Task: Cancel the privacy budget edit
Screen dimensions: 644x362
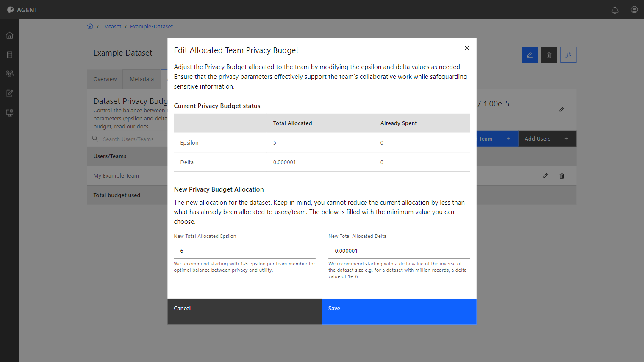Action: tap(244, 312)
